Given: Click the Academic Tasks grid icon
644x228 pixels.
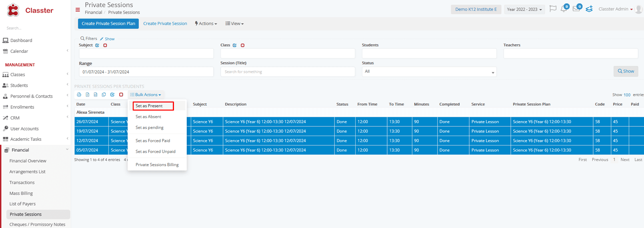Looking at the screenshot, I should (x=6, y=139).
